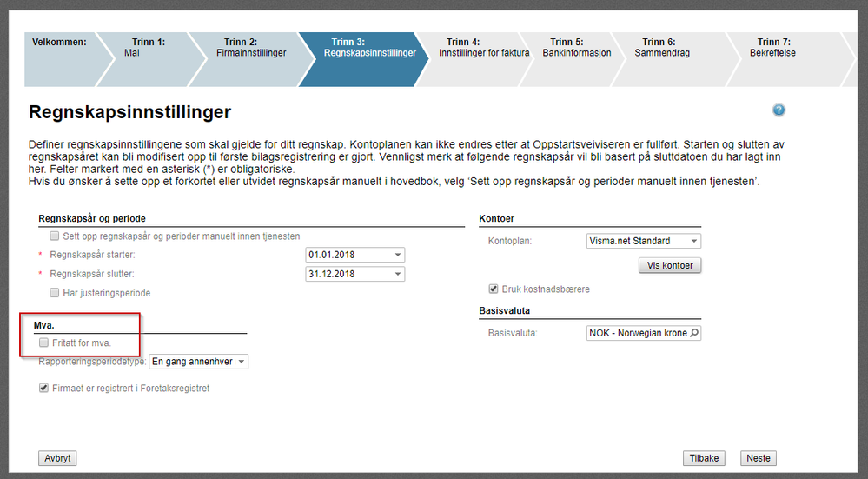Enable manual fiscal year setup checkbox
Screen dimensions: 868x479
click(54, 236)
